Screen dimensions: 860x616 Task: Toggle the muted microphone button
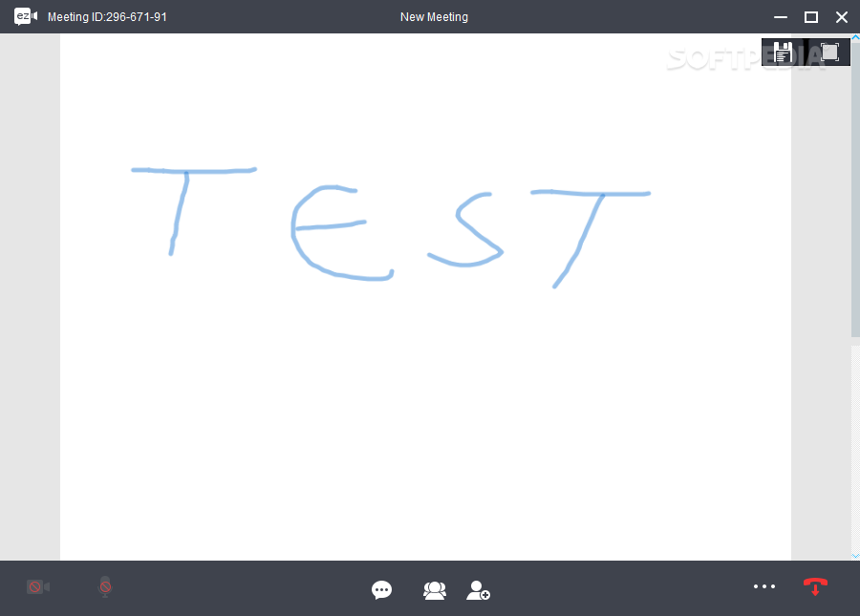105,586
